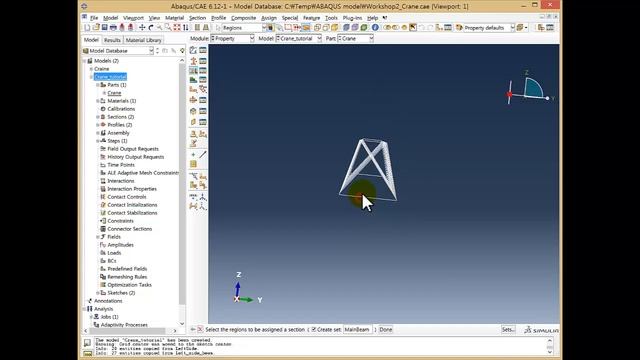Open the Plug-ins menu

352,18
